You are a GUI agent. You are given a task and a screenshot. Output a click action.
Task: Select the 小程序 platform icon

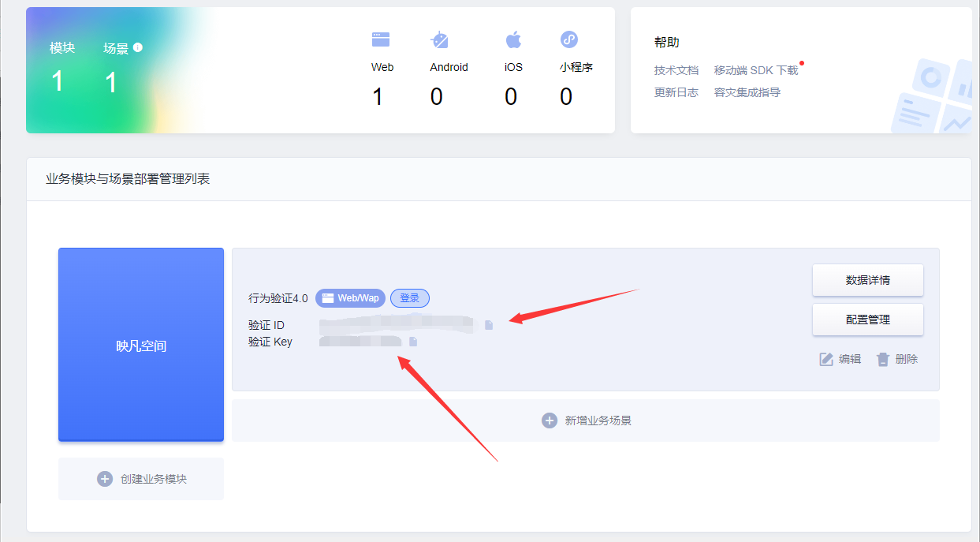[x=569, y=38]
